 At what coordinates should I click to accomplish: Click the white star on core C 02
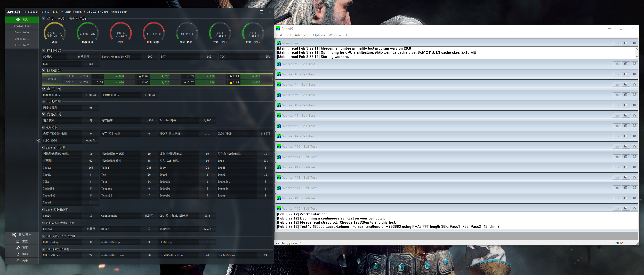click(140, 76)
